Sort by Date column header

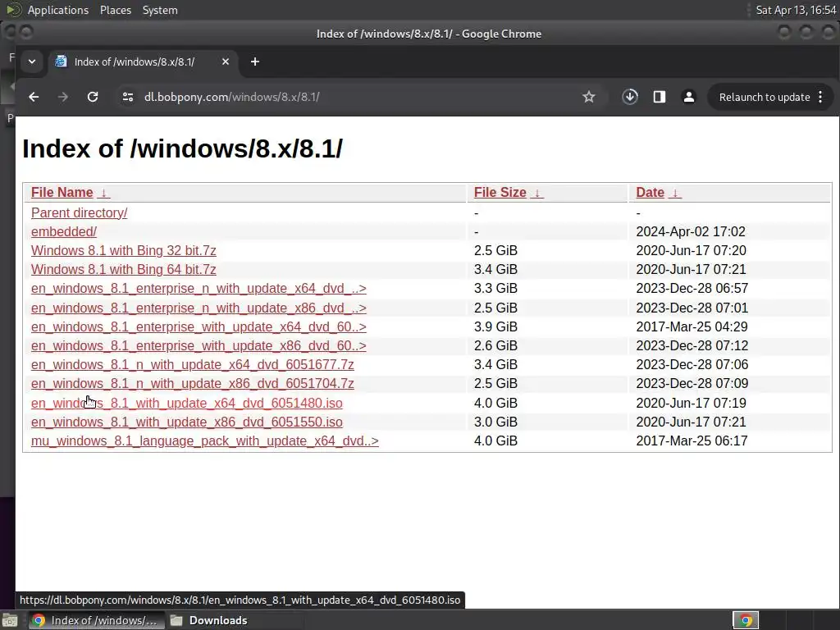coord(651,192)
